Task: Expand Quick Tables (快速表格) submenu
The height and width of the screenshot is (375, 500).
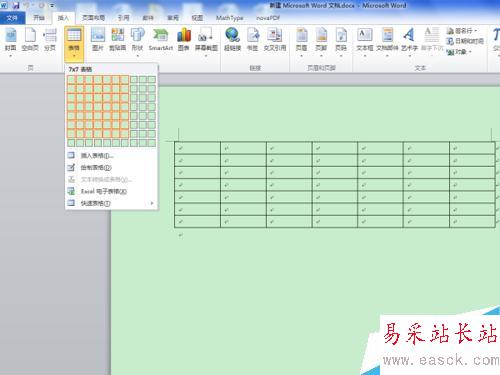Action: pos(111,203)
